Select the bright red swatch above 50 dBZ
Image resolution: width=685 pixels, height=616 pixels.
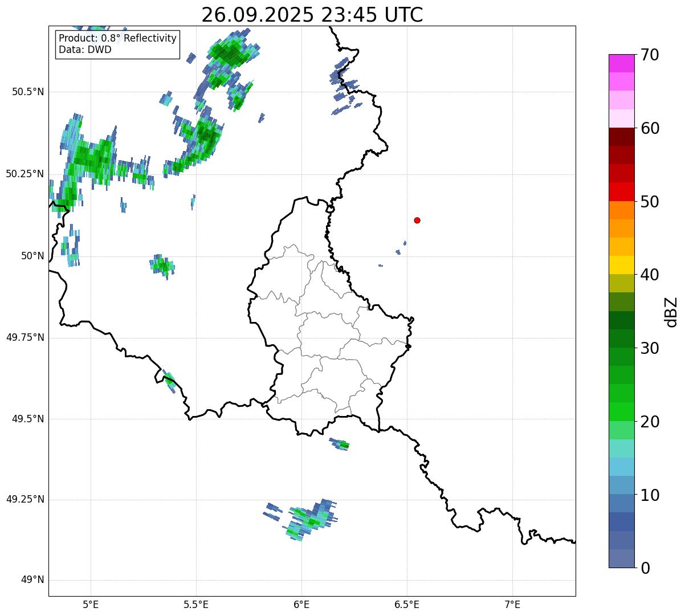[x=621, y=191]
